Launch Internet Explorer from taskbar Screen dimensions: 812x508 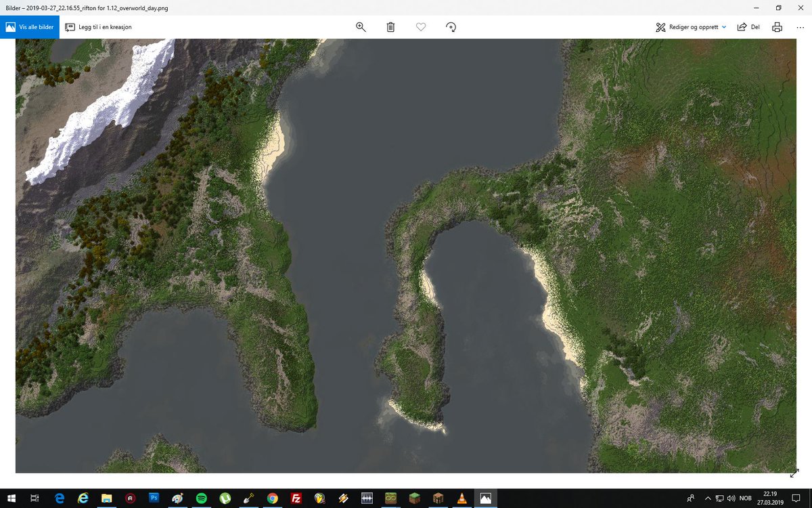tap(83, 499)
